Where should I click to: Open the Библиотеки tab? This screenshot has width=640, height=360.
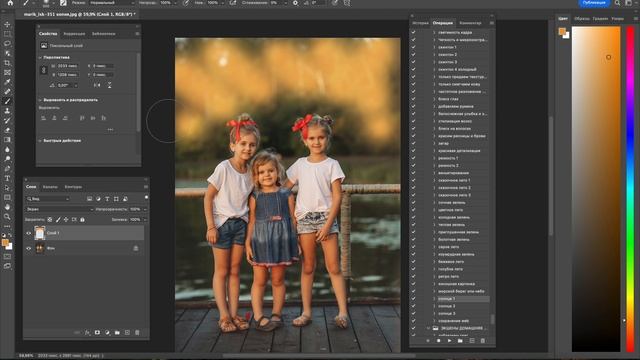[x=104, y=34]
